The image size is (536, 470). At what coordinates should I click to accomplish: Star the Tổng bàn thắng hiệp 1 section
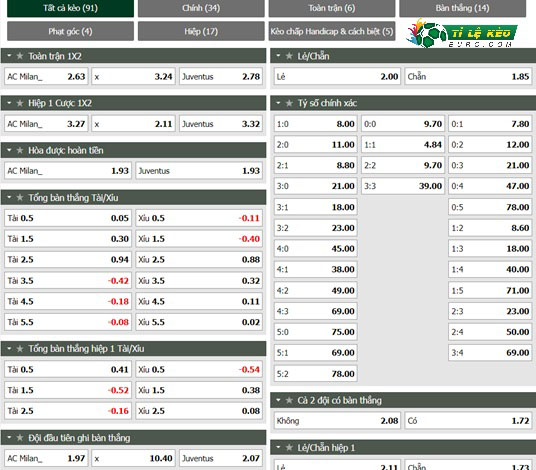pos(20,349)
